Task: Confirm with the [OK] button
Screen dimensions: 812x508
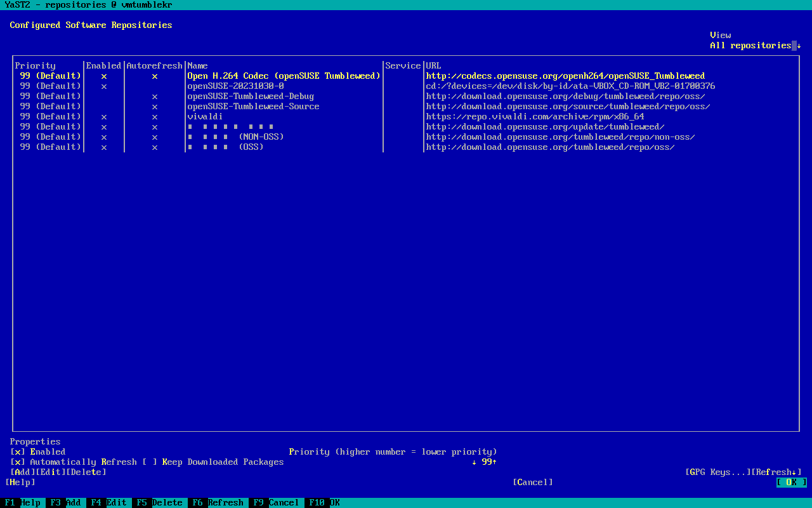Action: [791, 483]
